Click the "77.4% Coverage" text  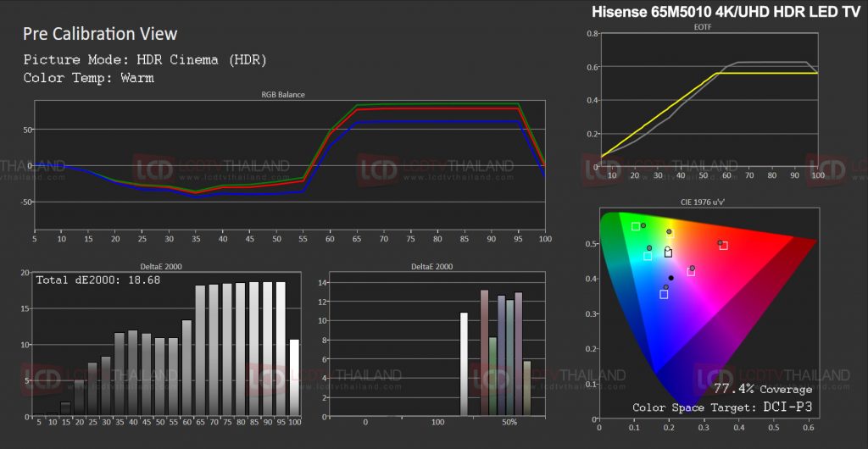(762, 390)
